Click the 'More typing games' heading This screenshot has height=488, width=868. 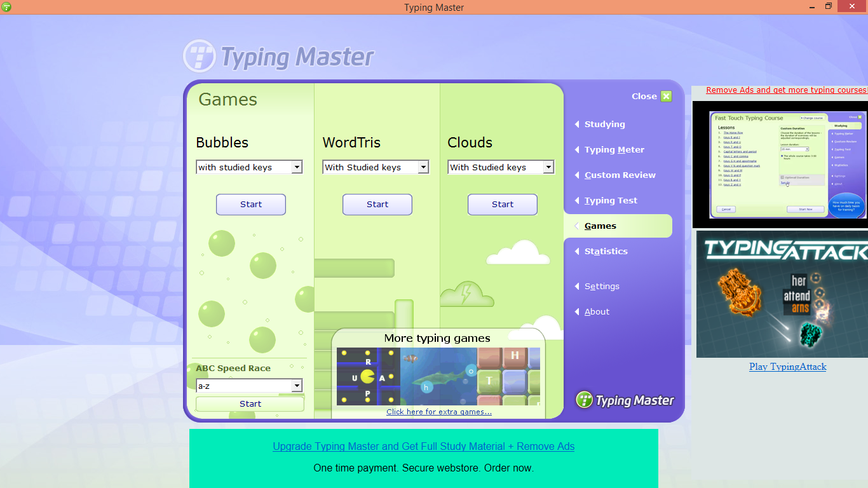tap(437, 338)
